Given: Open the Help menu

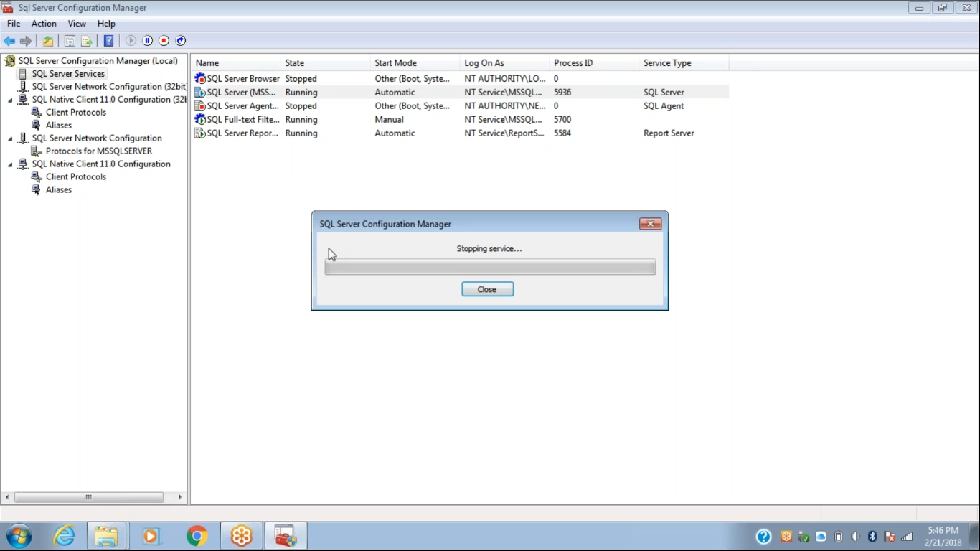Looking at the screenshot, I should coord(106,24).
